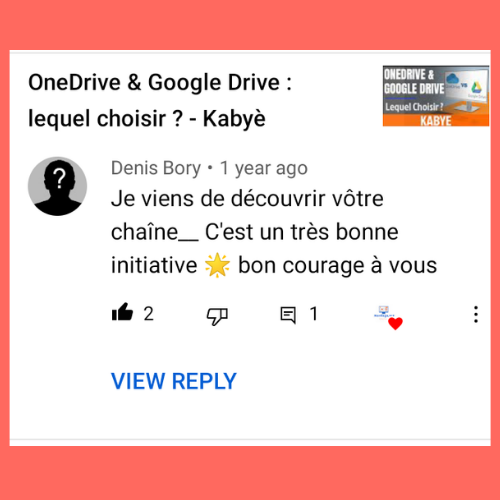Click the small channel avatar above the heart
This screenshot has height=500, width=500.
tap(384, 312)
